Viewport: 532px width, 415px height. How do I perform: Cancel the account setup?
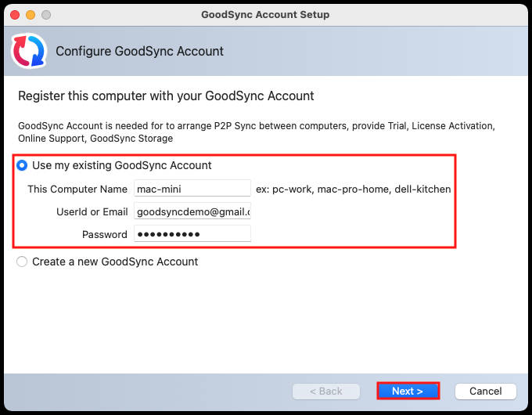point(485,391)
